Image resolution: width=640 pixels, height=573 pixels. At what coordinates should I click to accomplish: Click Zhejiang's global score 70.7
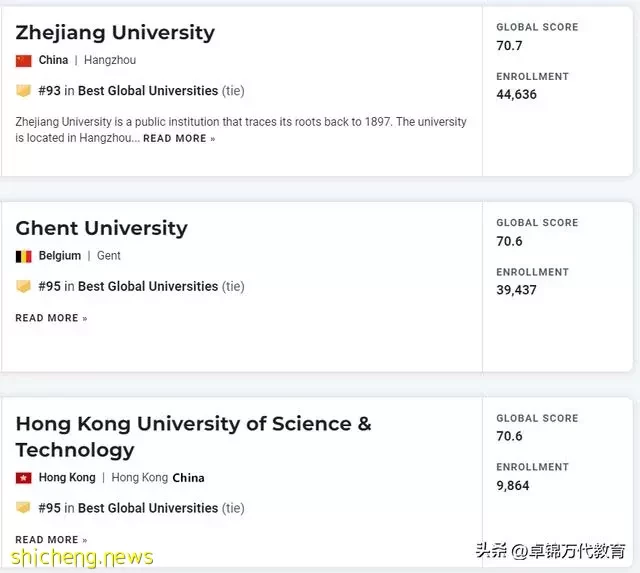(x=509, y=46)
